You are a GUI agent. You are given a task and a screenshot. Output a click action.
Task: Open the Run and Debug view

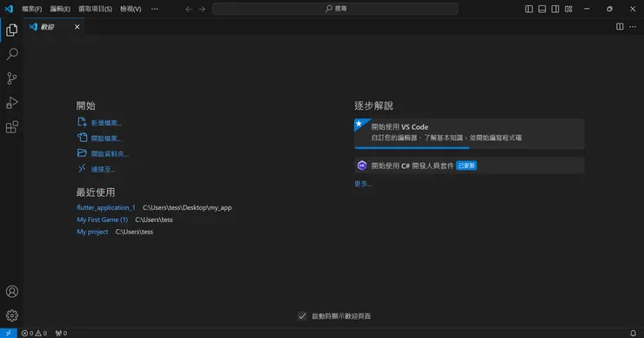click(12, 103)
